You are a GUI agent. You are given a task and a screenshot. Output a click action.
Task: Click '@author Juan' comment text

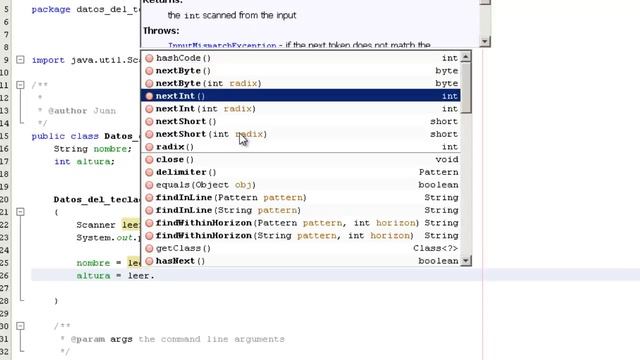(x=82, y=111)
